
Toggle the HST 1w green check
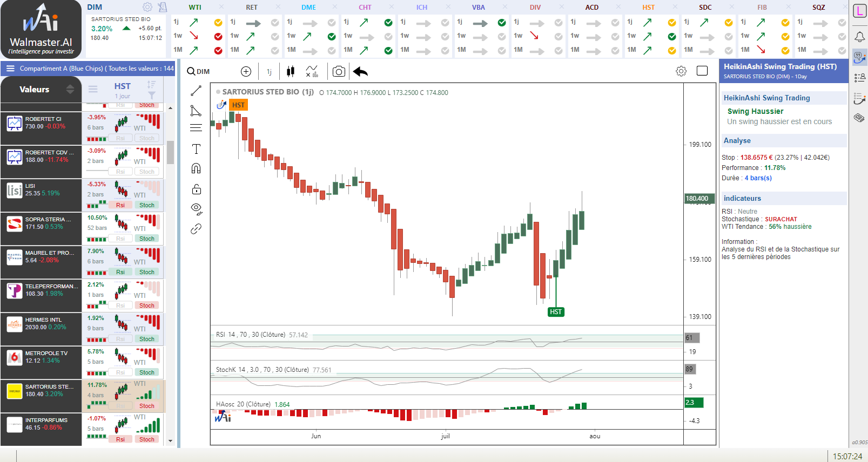[672, 37]
